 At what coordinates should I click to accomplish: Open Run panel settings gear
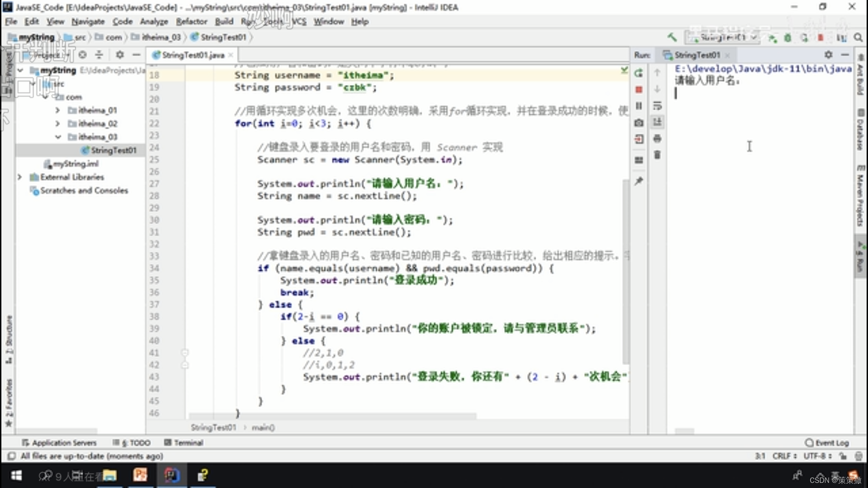click(828, 55)
